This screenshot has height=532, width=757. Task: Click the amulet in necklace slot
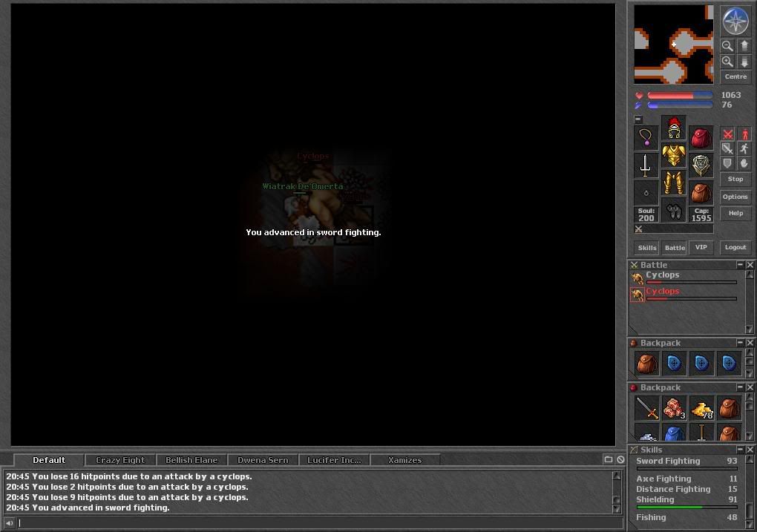(646, 137)
